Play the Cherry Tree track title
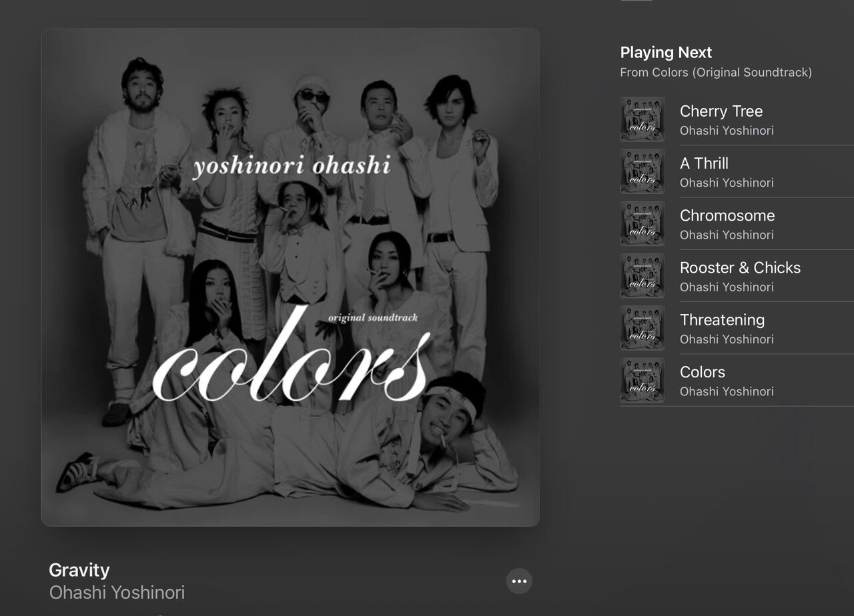 point(721,111)
